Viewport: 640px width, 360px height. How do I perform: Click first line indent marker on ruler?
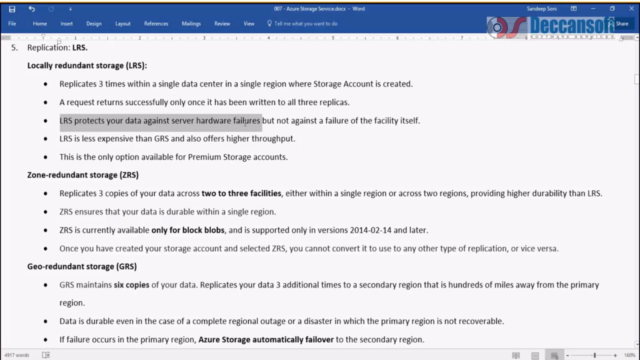pyautogui.click(x=43, y=36)
